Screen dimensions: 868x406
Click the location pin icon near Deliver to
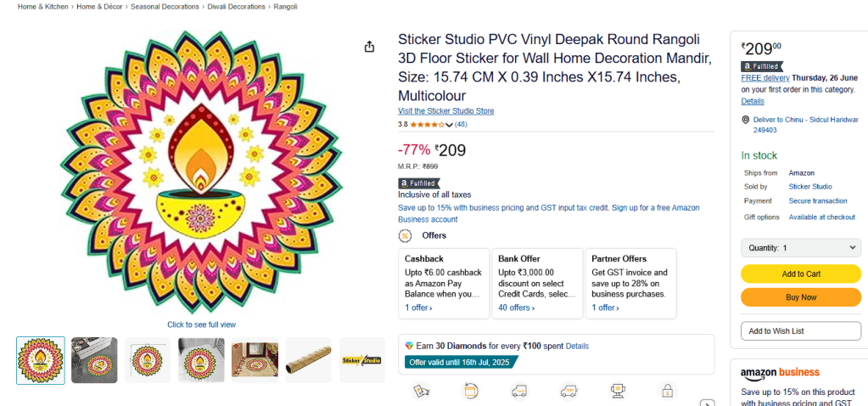point(745,120)
